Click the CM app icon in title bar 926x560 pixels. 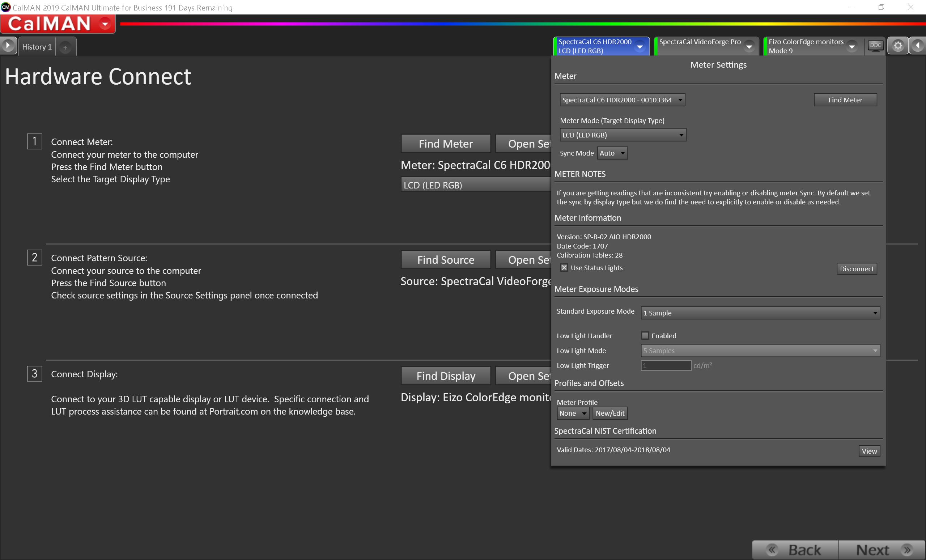coord(6,7)
